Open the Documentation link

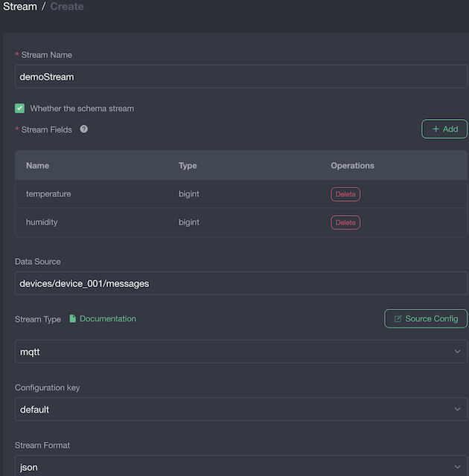tap(108, 319)
